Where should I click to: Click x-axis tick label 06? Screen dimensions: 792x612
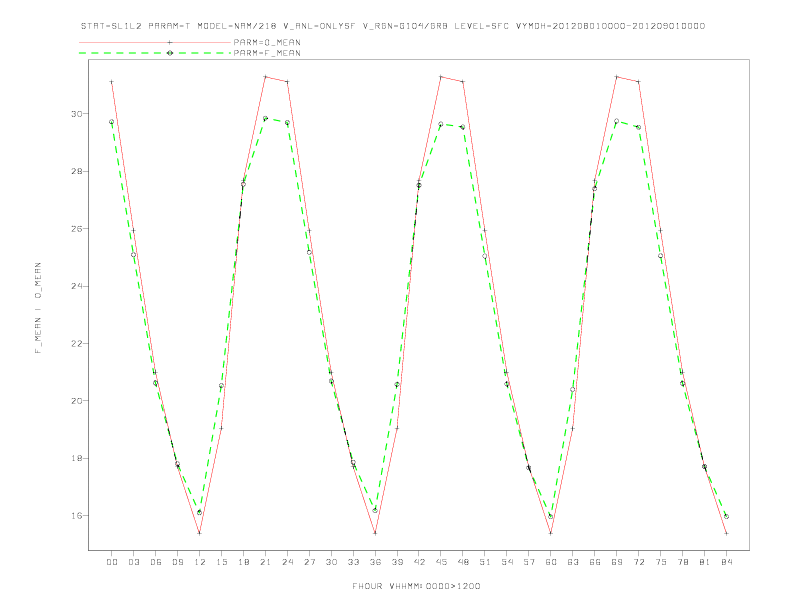point(156,562)
